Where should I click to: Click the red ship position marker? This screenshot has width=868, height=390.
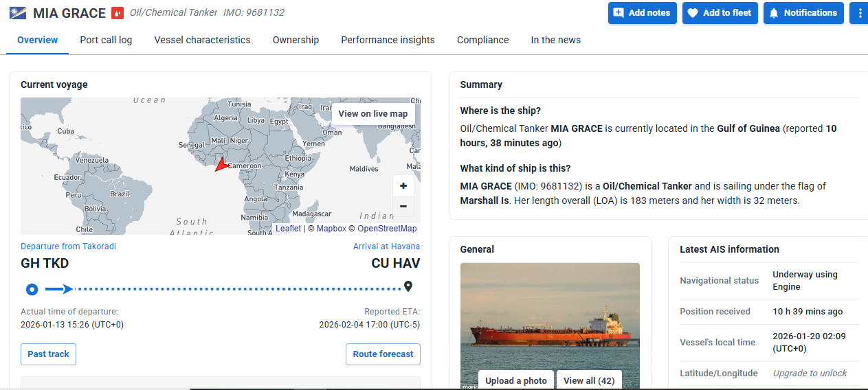pos(221,165)
